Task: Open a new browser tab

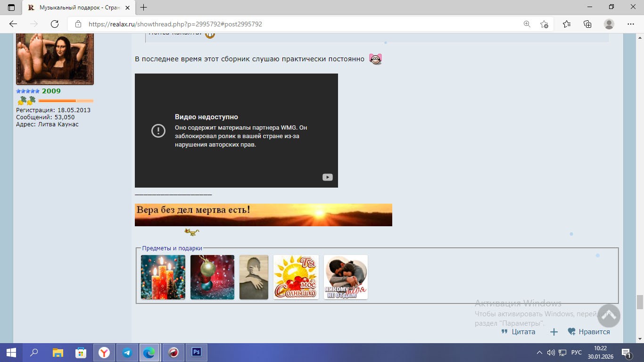Action: click(x=144, y=8)
